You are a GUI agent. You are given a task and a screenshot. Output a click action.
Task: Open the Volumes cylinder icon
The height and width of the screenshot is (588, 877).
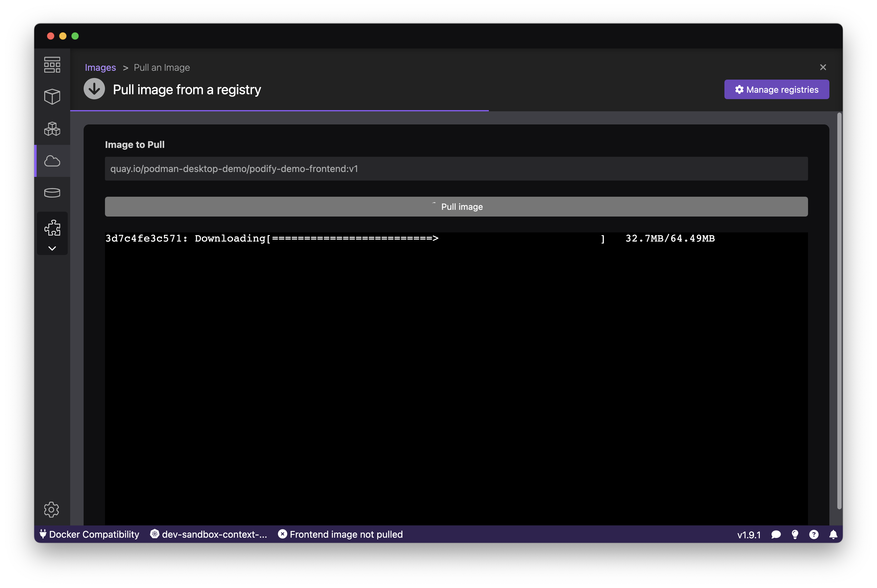pos(52,193)
